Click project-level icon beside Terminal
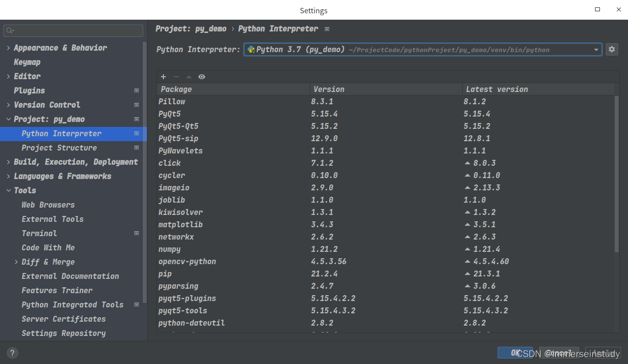Screen dimensions: 628x364 click(137, 233)
